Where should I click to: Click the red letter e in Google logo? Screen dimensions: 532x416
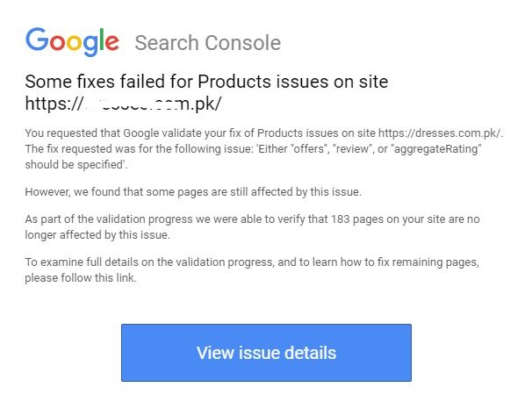point(111,42)
